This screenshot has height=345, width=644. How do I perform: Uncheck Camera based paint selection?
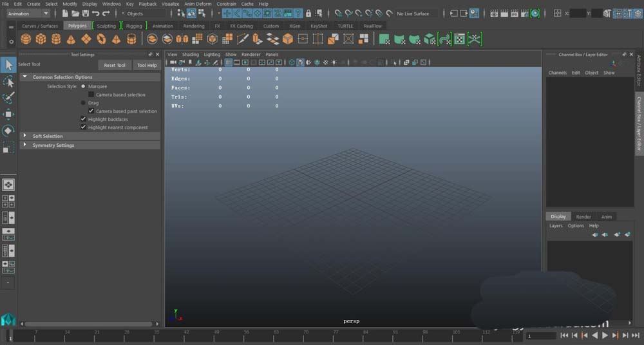pos(91,111)
